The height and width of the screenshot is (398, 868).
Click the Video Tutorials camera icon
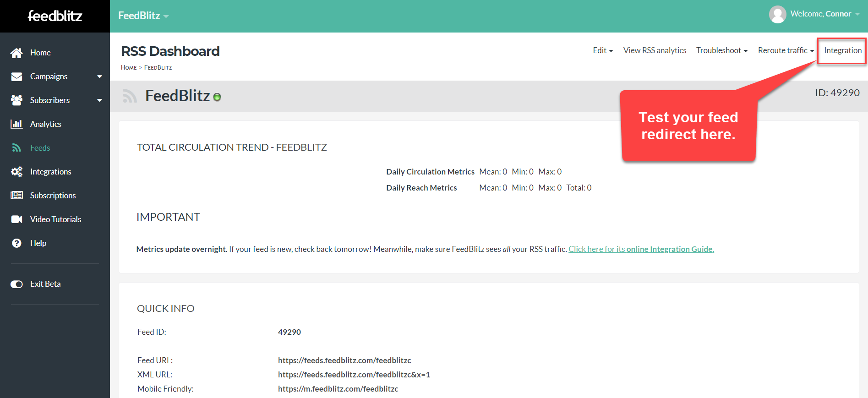(16, 219)
